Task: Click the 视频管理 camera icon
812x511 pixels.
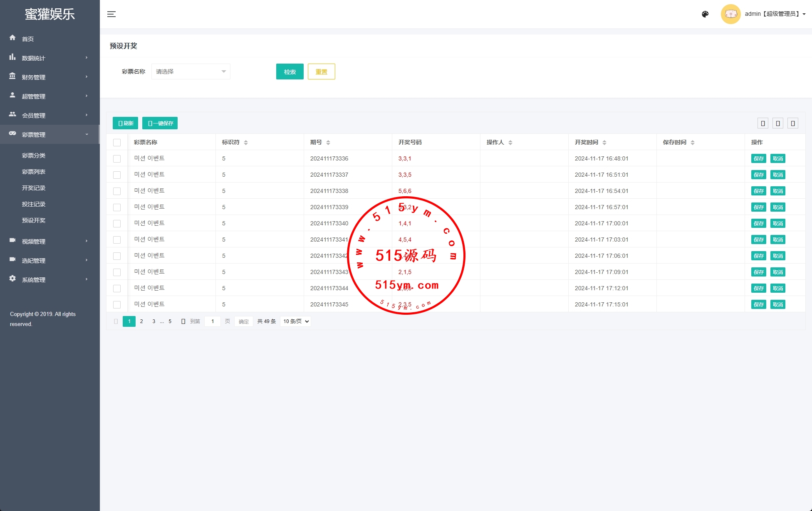Action: point(12,240)
